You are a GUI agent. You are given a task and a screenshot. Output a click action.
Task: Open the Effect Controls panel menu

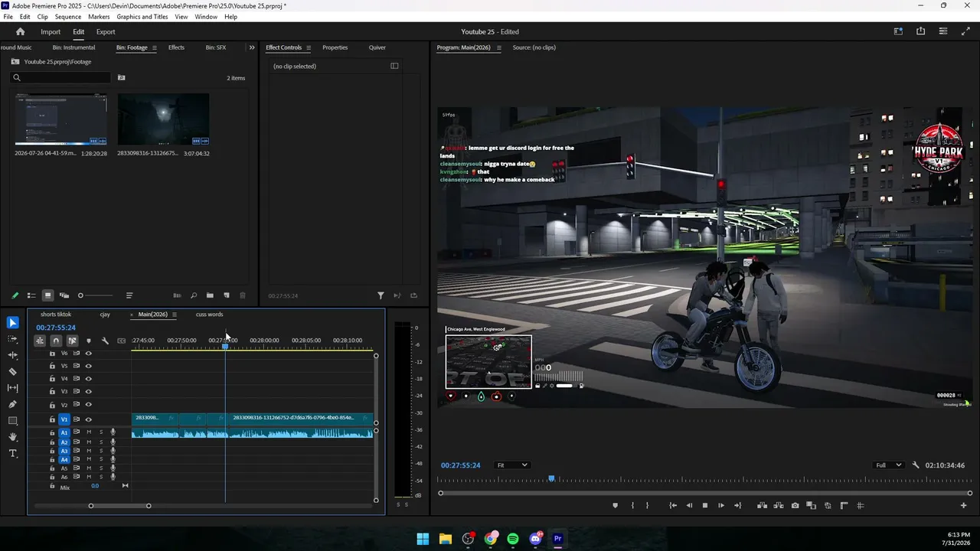coord(309,47)
